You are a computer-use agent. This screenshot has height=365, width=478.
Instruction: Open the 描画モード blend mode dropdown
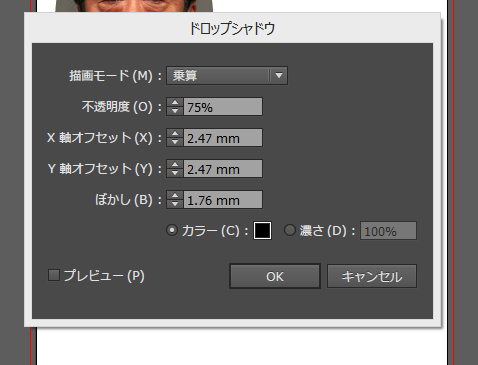pos(227,76)
